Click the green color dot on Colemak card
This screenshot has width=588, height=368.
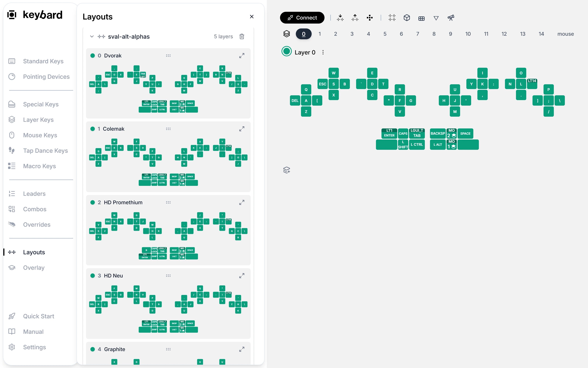pyautogui.click(x=92, y=129)
